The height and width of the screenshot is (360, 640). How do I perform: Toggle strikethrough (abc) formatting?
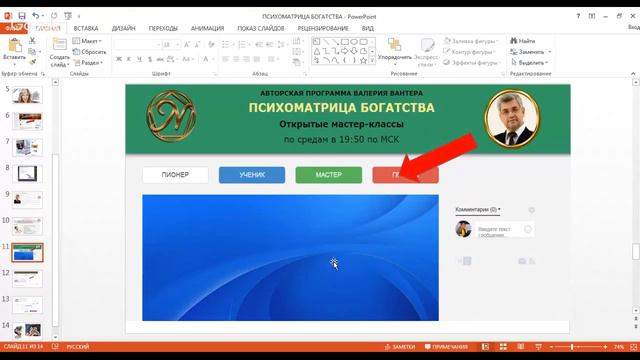[160, 59]
